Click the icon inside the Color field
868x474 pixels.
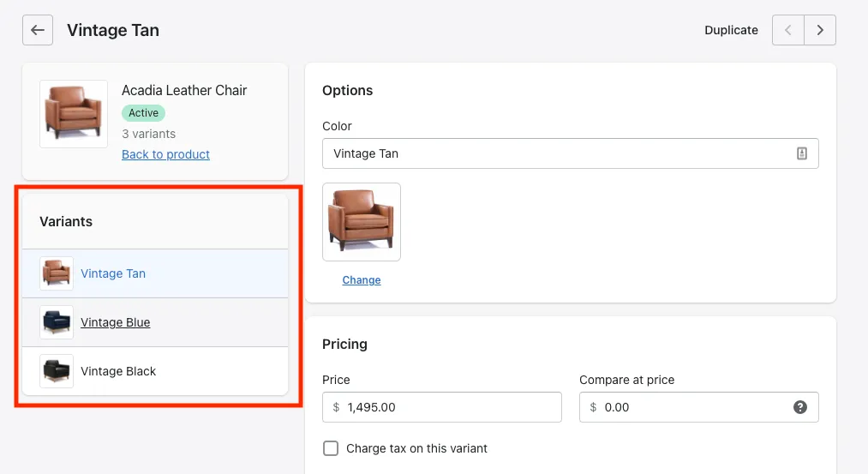(802, 153)
